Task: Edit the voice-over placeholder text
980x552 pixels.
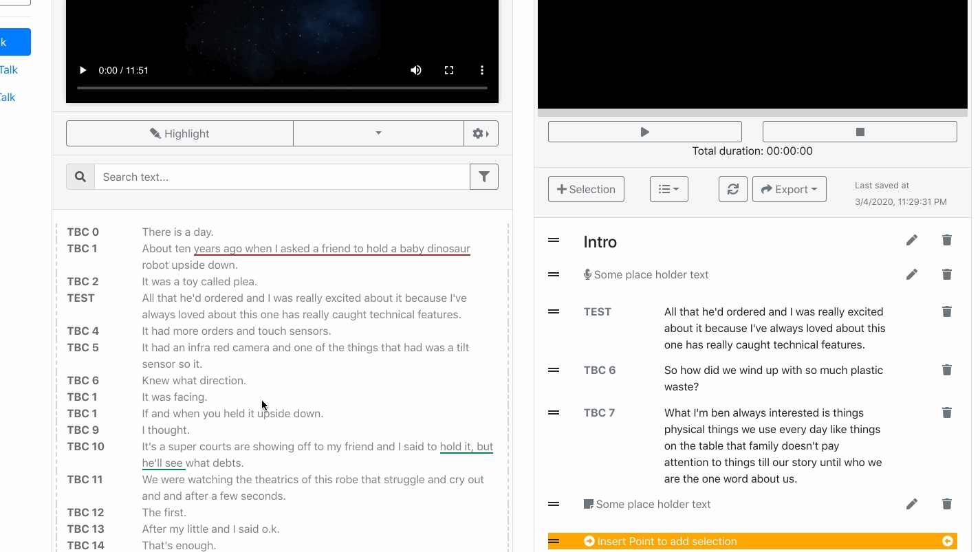Action: tap(912, 274)
